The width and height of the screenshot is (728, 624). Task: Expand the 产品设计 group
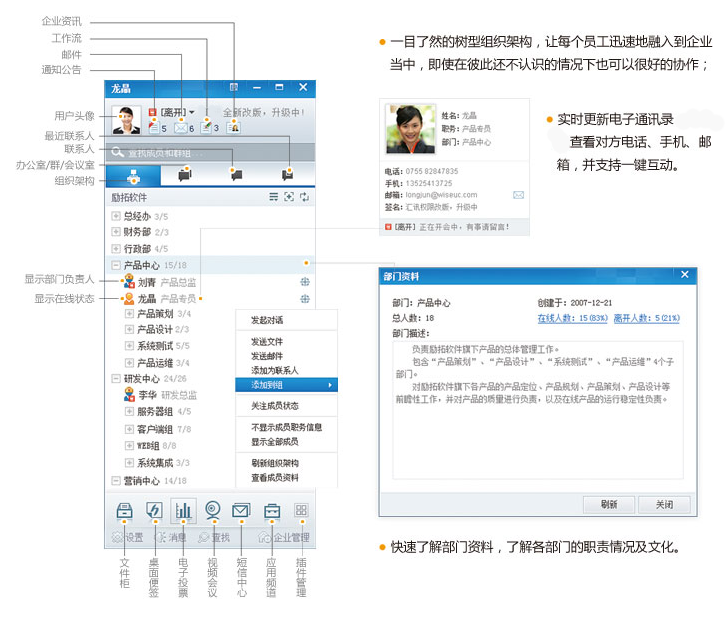(x=129, y=329)
